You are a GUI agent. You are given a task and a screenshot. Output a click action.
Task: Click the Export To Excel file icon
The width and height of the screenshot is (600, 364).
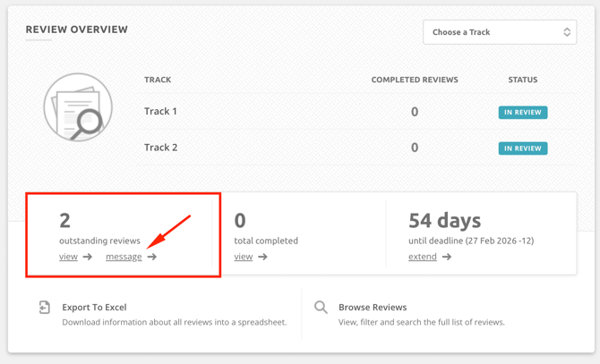point(45,308)
